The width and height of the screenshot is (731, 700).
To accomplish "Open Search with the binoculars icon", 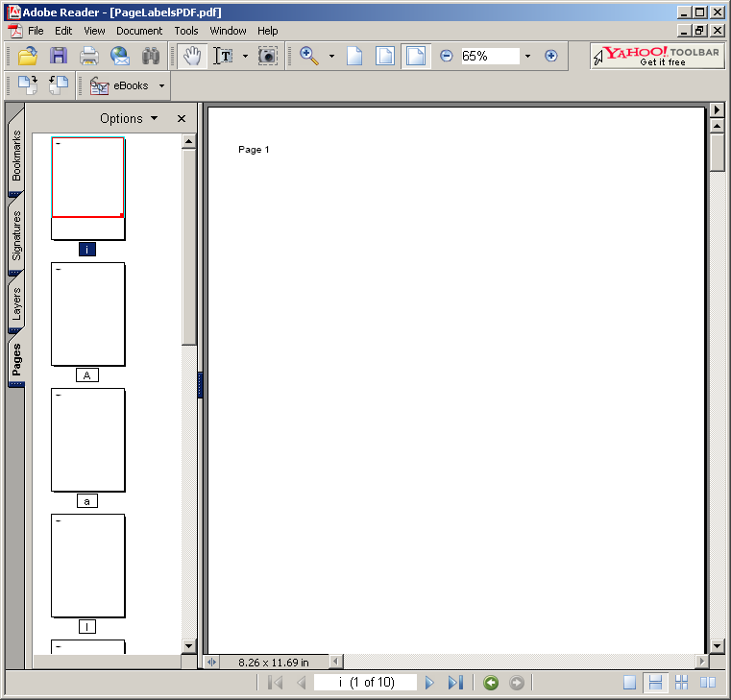I will (x=151, y=56).
